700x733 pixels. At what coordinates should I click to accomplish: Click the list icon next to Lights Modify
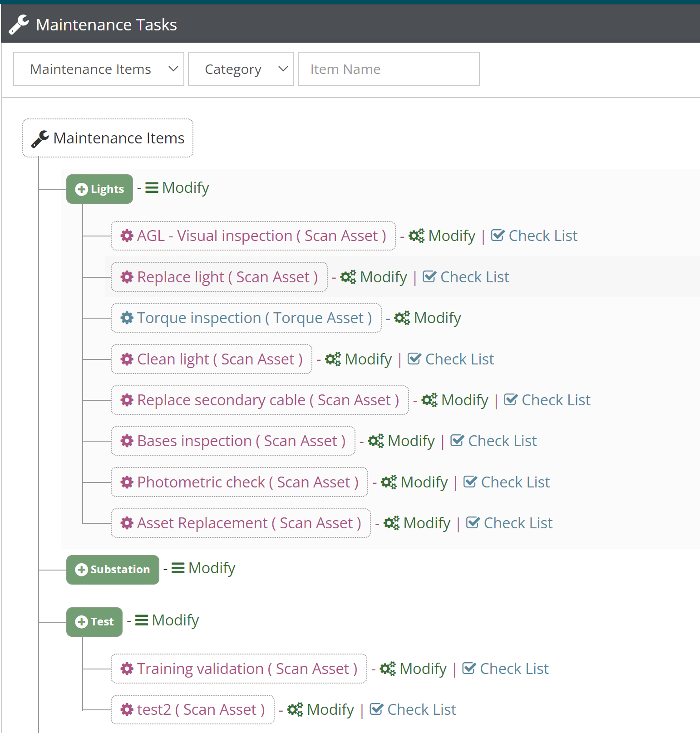[152, 188]
